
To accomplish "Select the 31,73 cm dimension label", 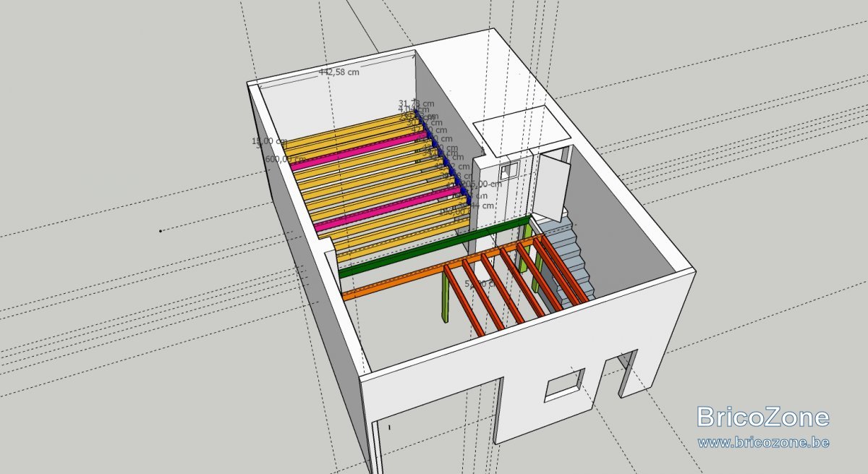I will click(x=417, y=103).
